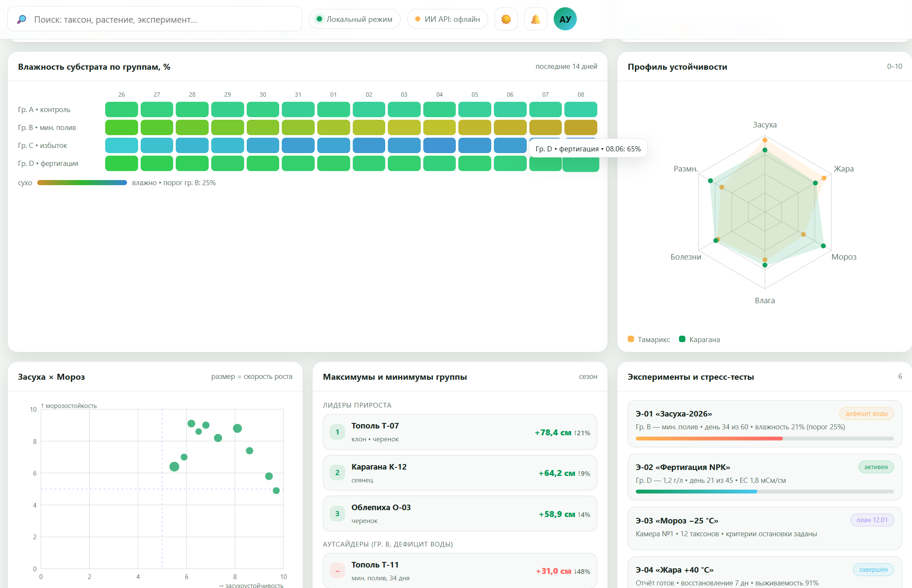
Task: Open Э-01 «Засуха-2026» experiment card
Action: 764,424
